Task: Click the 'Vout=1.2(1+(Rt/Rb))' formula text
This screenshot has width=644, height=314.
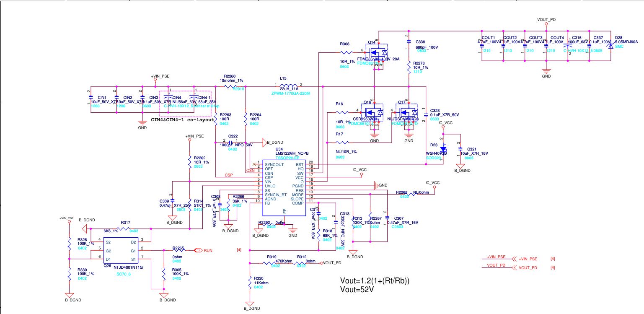Action: [x=375, y=280]
